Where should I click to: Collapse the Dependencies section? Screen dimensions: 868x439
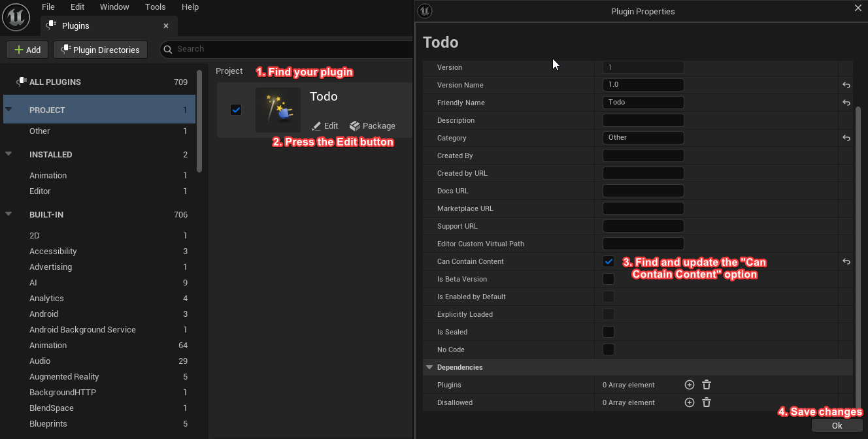pyautogui.click(x=429, y=367)
